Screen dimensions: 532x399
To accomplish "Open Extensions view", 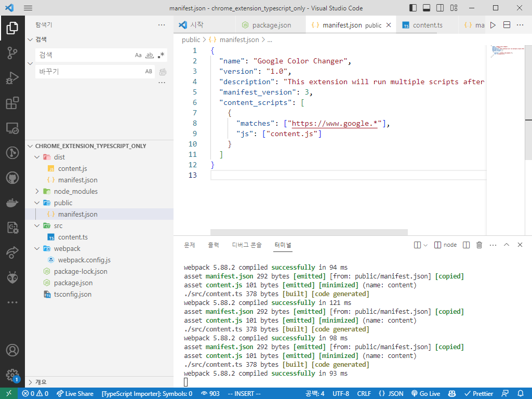I will (x=12, y=103).
